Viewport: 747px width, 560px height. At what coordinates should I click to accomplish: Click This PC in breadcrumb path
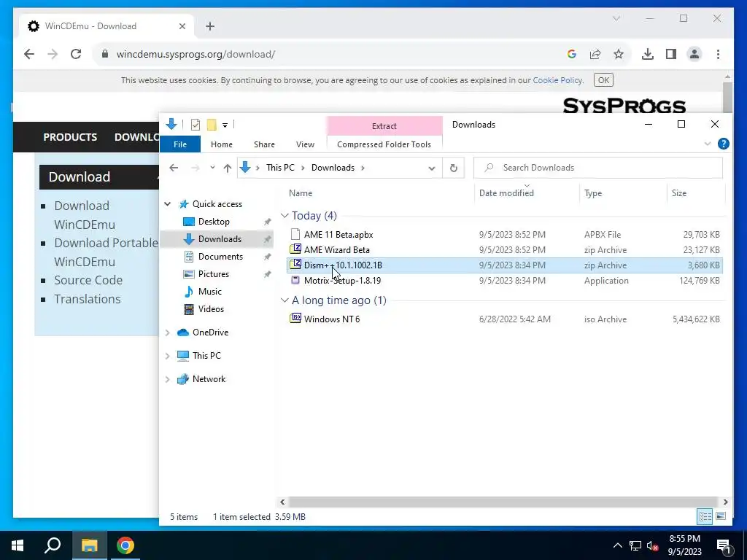[280, 168]
